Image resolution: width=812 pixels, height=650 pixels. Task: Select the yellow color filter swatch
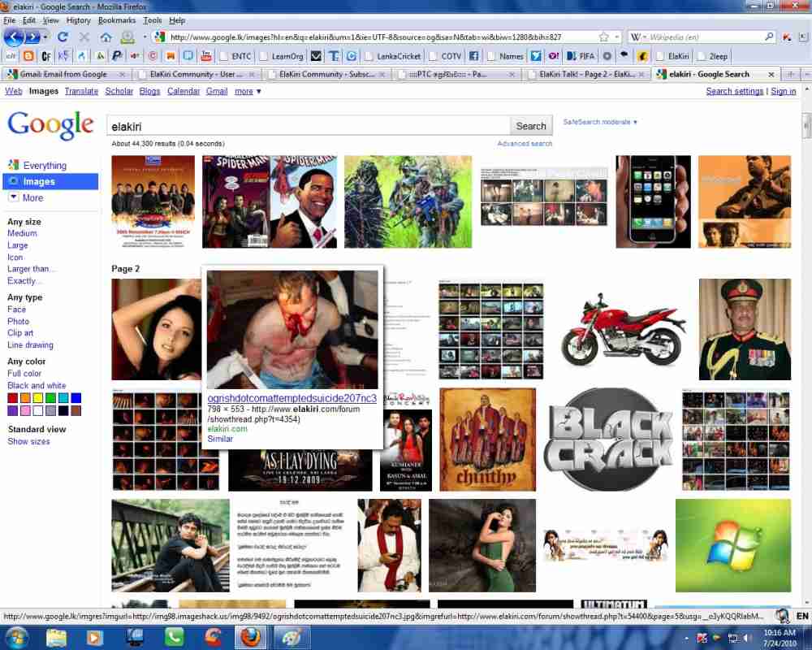(x=38, y=398)
